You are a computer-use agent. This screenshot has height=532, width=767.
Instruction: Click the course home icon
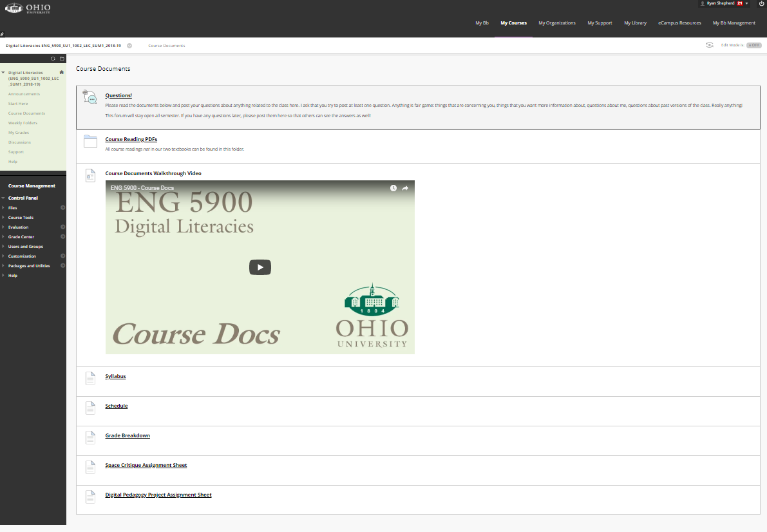(x=62, y=72)
